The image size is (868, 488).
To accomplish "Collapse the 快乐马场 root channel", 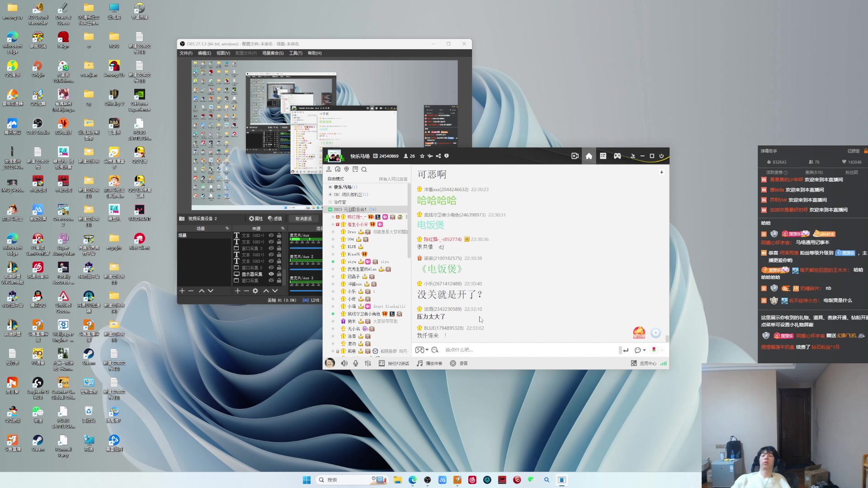I will click(330, 187).
